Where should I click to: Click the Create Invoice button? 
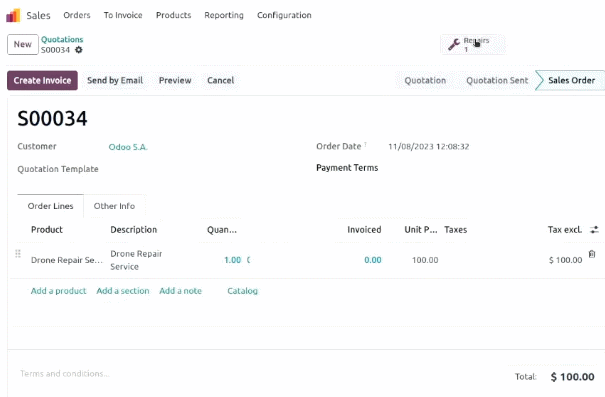pos(42,80)
